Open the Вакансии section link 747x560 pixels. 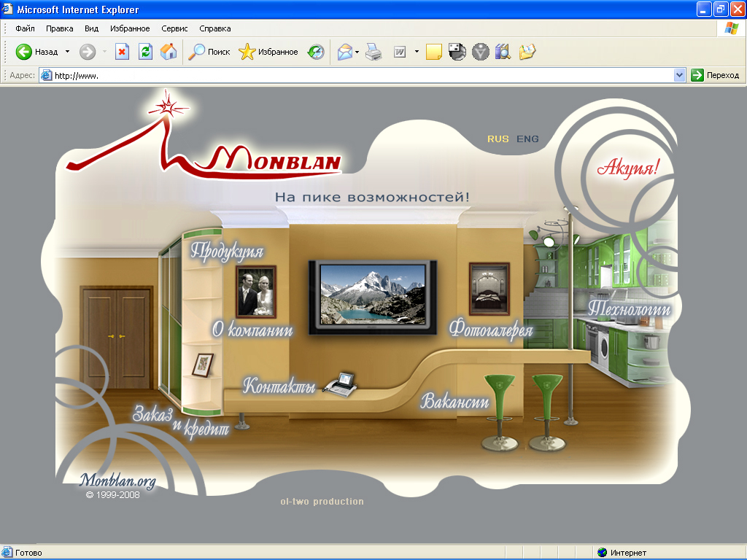point(454,402)
